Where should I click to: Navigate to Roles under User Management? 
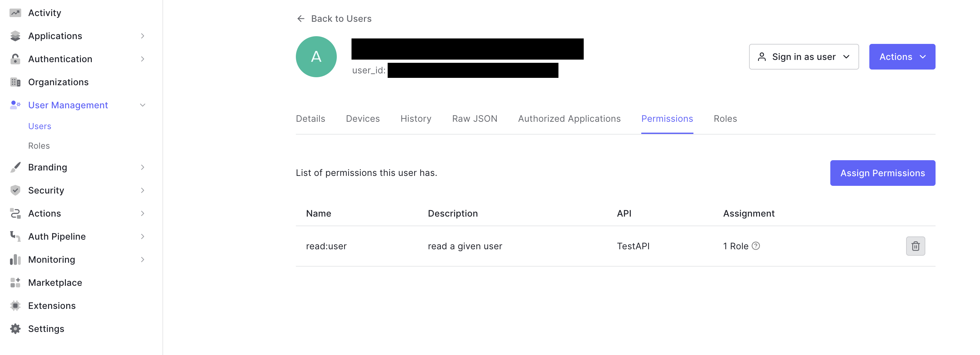click(x=39, y=145)
